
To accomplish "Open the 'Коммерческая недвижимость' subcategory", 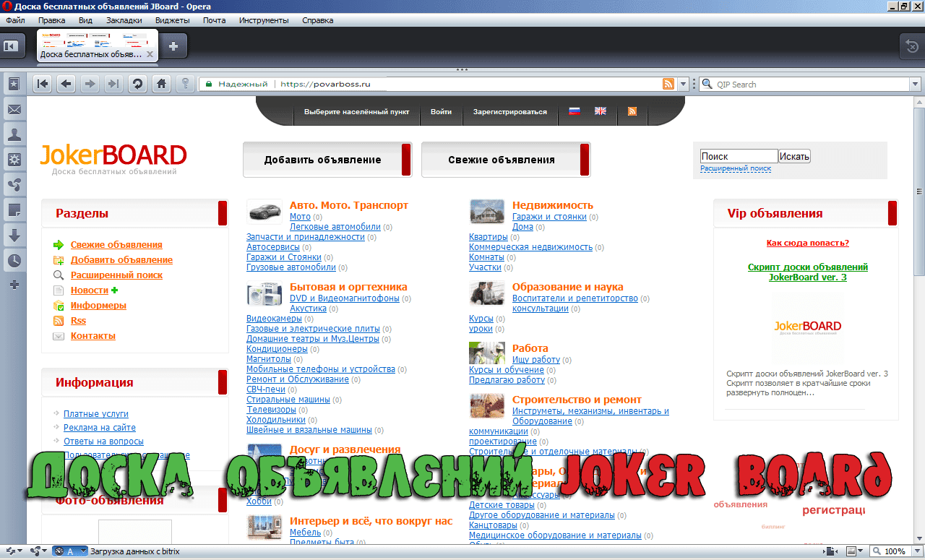I will tap(530, 247).
